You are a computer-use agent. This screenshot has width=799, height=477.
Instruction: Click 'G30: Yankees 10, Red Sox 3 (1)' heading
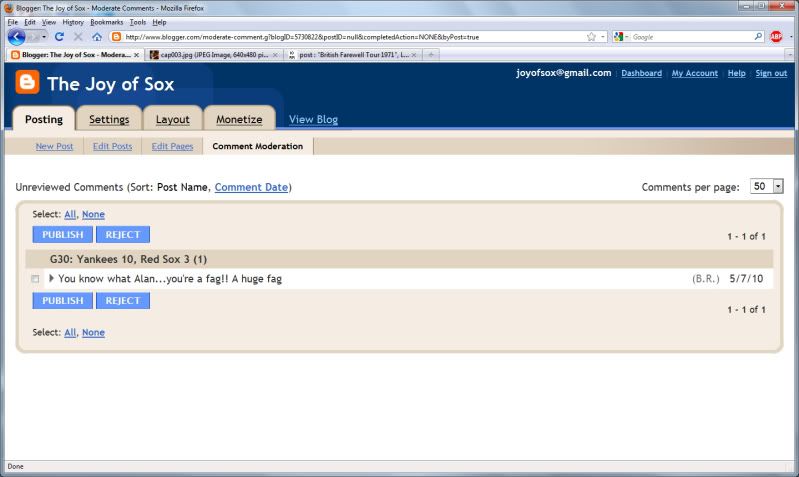128,259
